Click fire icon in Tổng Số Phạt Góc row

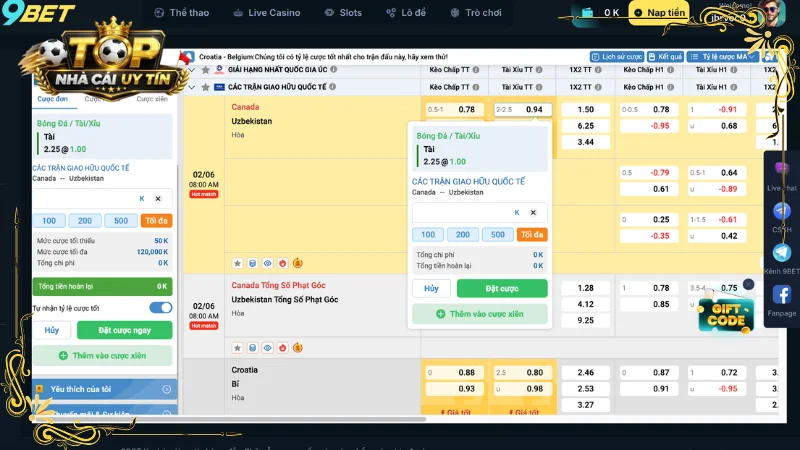pos(283,348)
